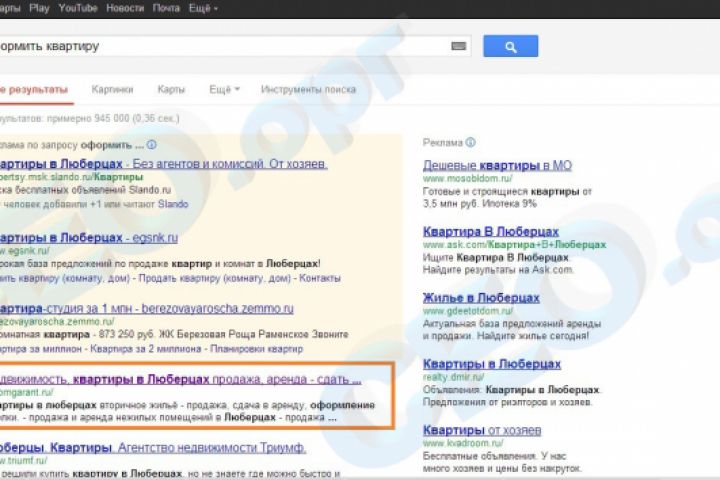Open the on-screen keyboard icon in search box

[458, 46]
